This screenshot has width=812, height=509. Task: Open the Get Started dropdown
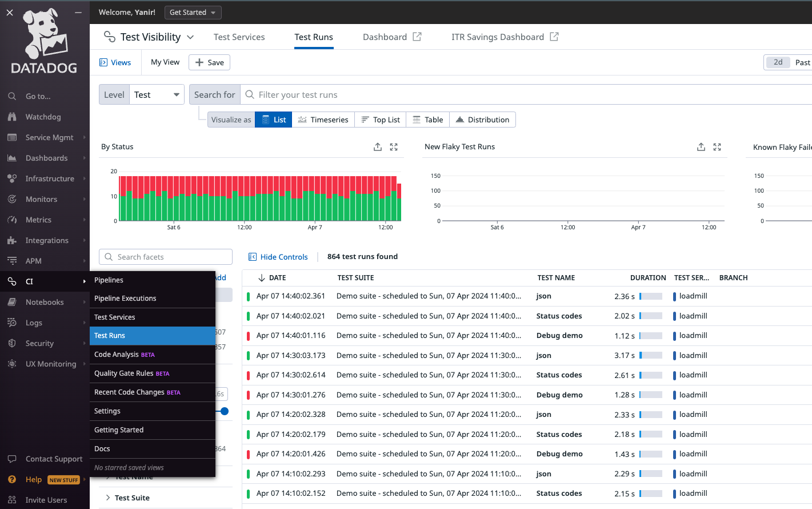pyautogui.click(x=193, y=13)
